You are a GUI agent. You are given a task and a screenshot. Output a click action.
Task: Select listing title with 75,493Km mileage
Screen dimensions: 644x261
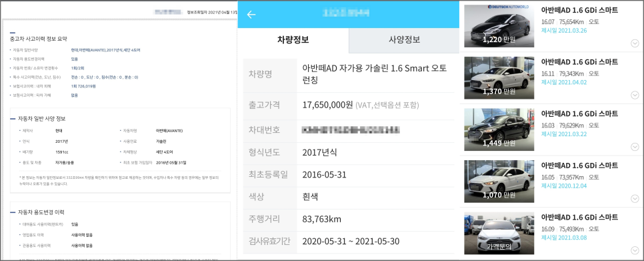579,217
